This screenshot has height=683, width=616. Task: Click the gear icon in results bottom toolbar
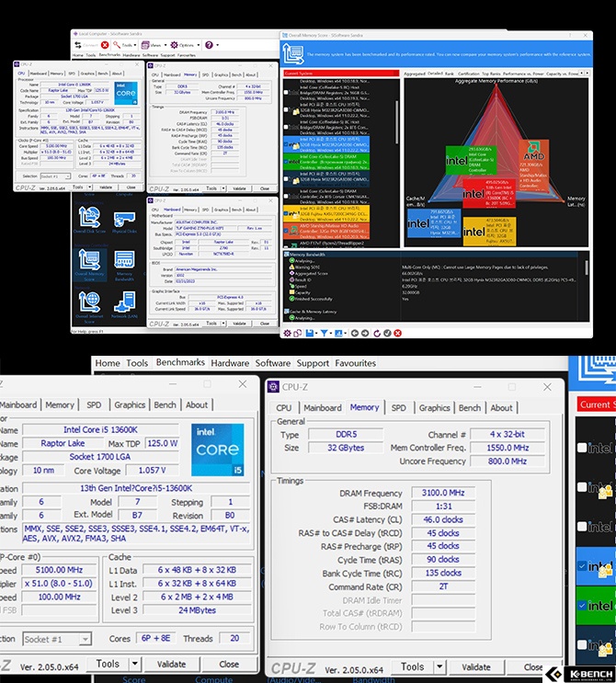(x=288, y=333)
